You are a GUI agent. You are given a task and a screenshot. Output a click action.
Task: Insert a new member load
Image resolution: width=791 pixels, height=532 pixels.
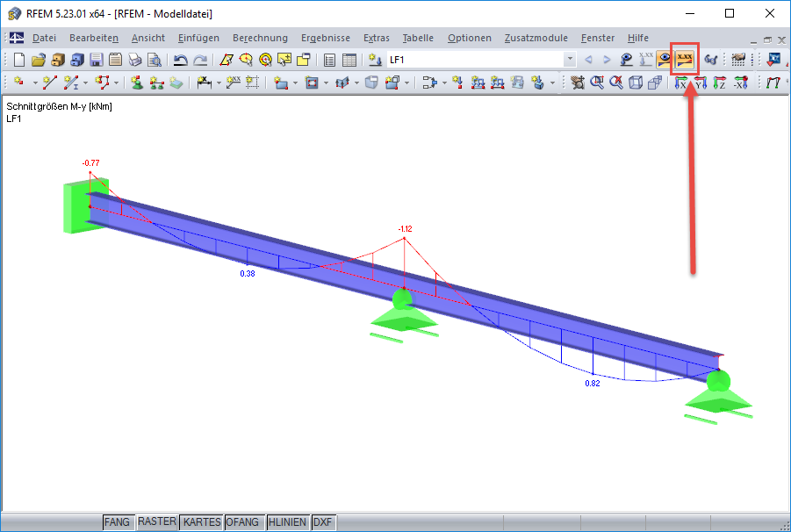coord(478,83)
